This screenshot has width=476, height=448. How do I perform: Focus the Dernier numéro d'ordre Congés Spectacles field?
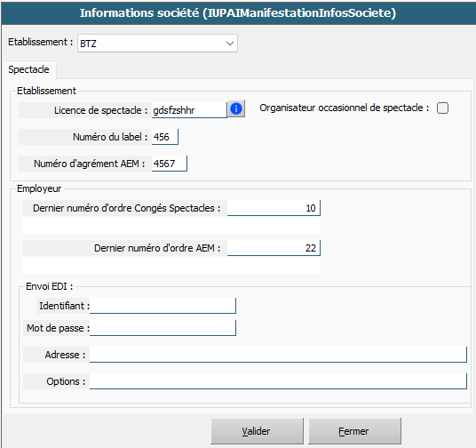pyautogui.click(x=274, y=208)
